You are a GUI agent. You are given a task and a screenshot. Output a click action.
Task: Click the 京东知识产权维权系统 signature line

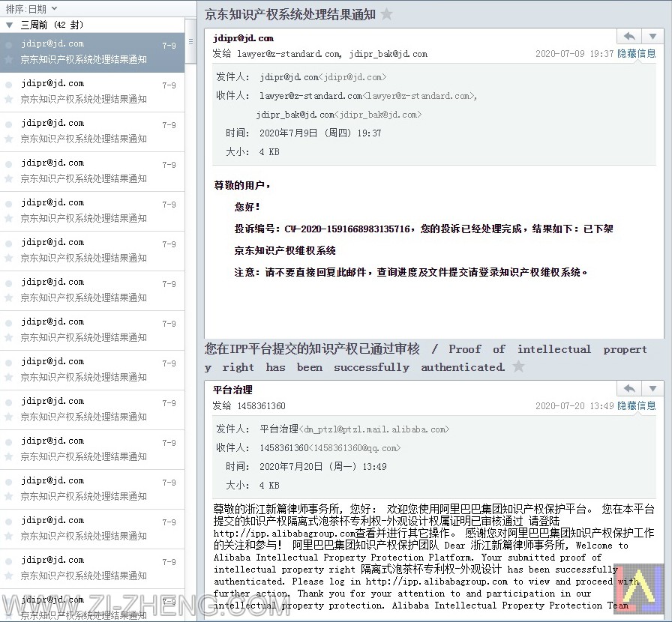(285, 250)
